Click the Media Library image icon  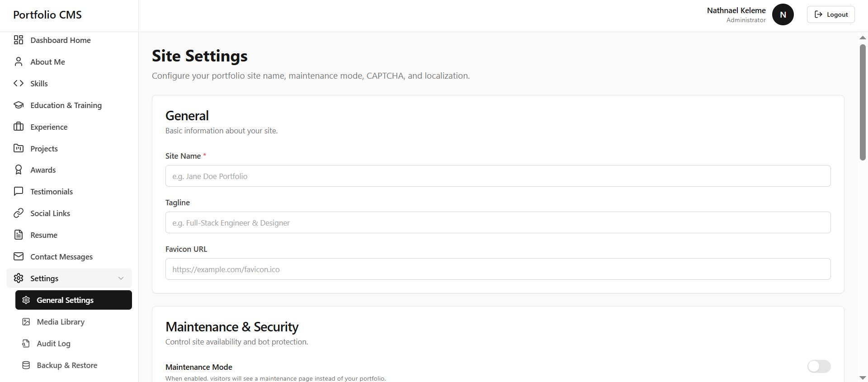[26, 322]
